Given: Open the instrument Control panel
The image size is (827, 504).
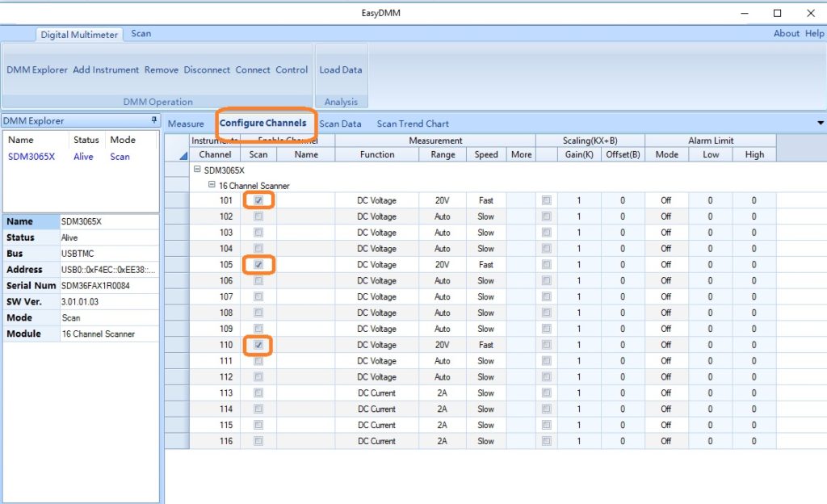Looking at the screenshot, I should [292, 70].
